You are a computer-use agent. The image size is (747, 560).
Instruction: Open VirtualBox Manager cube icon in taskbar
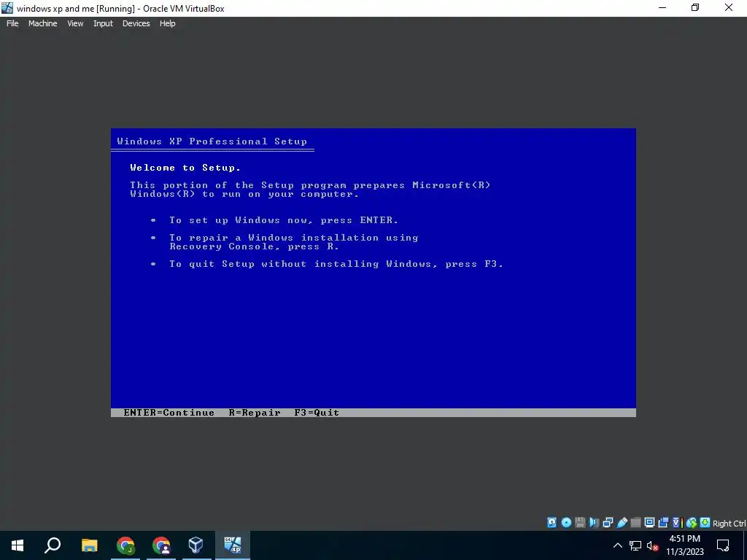[x=196, y=545]
